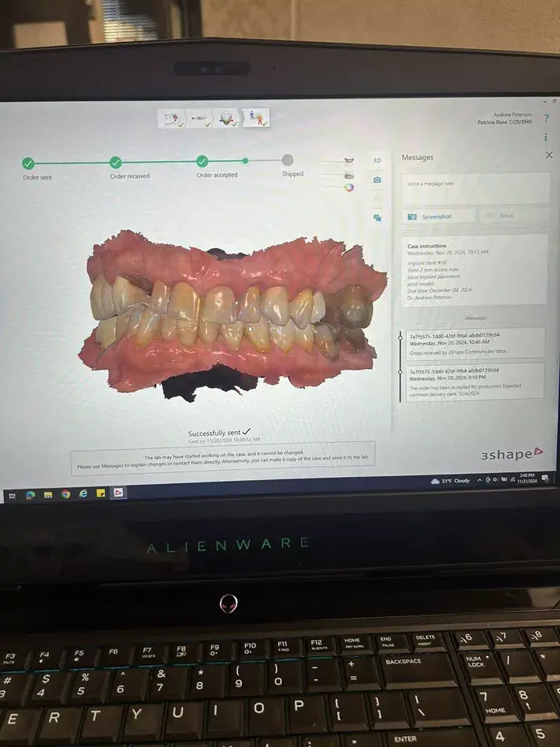
Task: Switch to the 3D view mode
Action: (377, 160)
